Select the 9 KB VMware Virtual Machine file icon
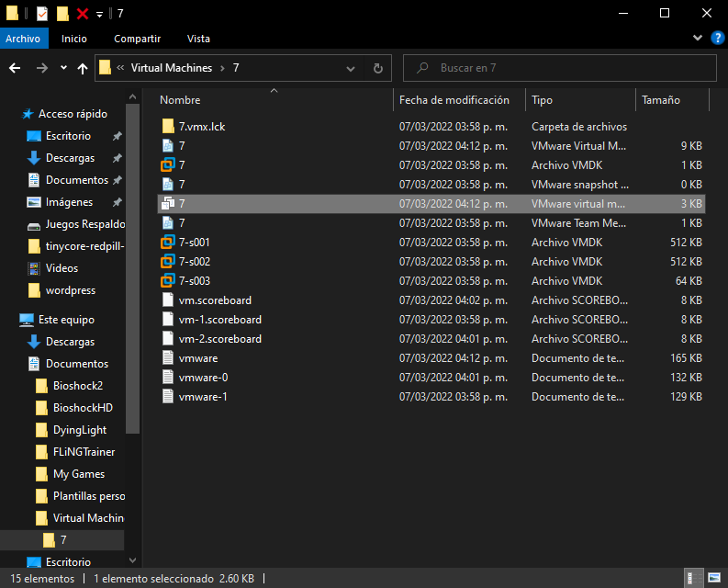This screenshot has width=728, height=588. click(168, 146)
